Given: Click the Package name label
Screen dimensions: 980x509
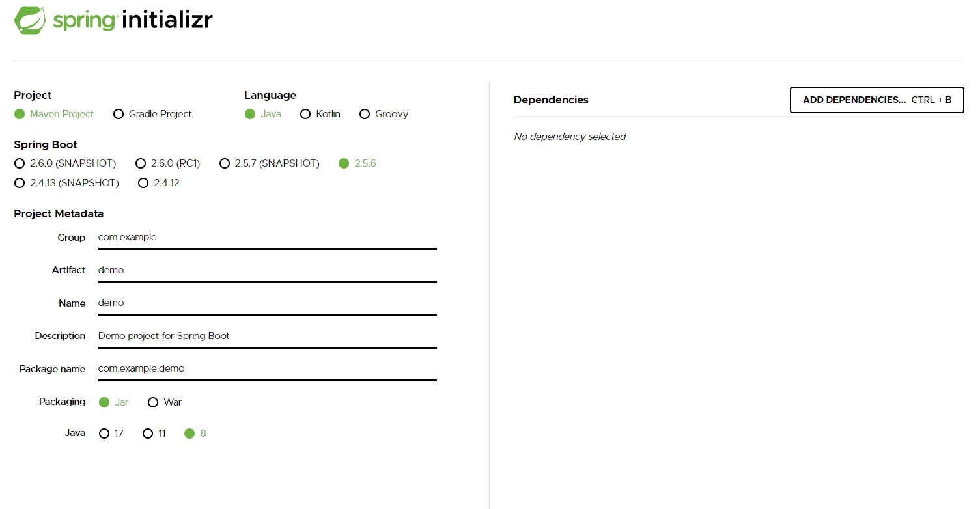Looking at the screenshot, I should (53, 369).
